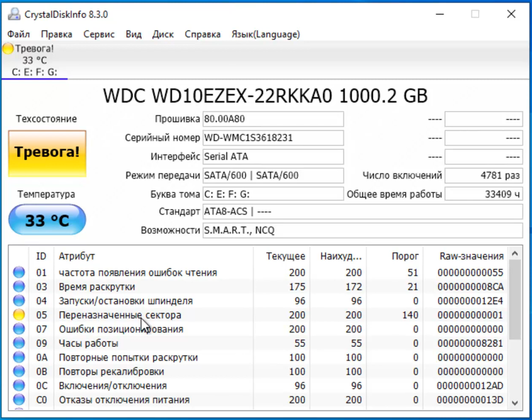This screenshot has height=420, width=532.
Task: Click the yellow status dot for Переназначенные сектора
Action: click(x=19, y=315)
